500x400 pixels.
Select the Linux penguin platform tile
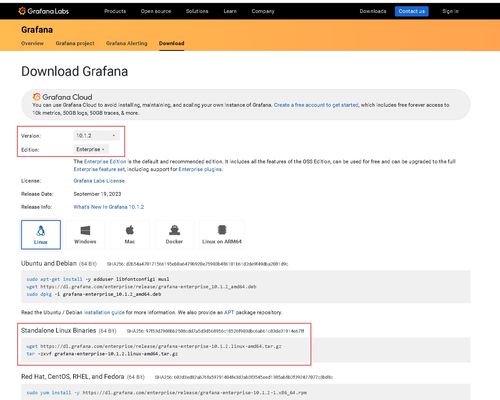click(x=41, y=235)
